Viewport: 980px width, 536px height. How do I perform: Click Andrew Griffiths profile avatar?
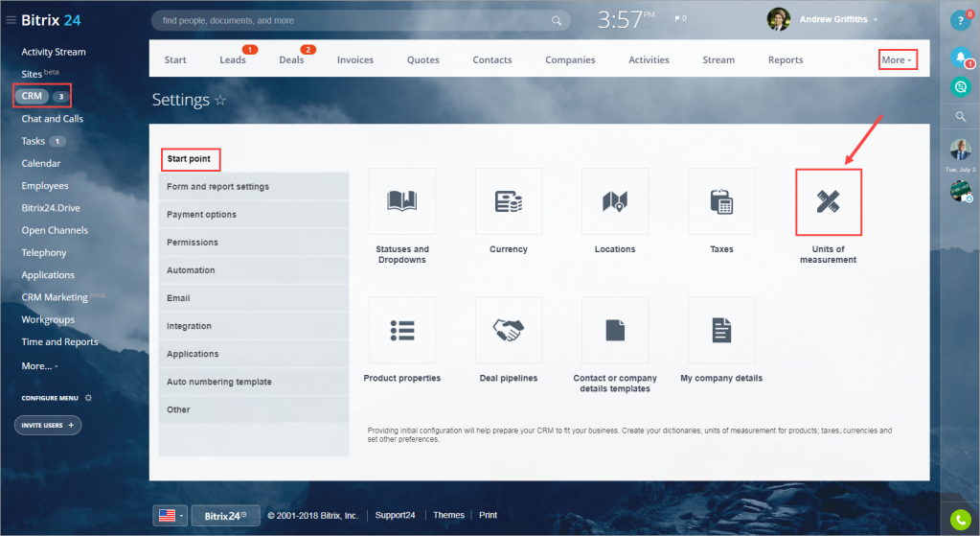pyautogui.click(x=779, y=19)
